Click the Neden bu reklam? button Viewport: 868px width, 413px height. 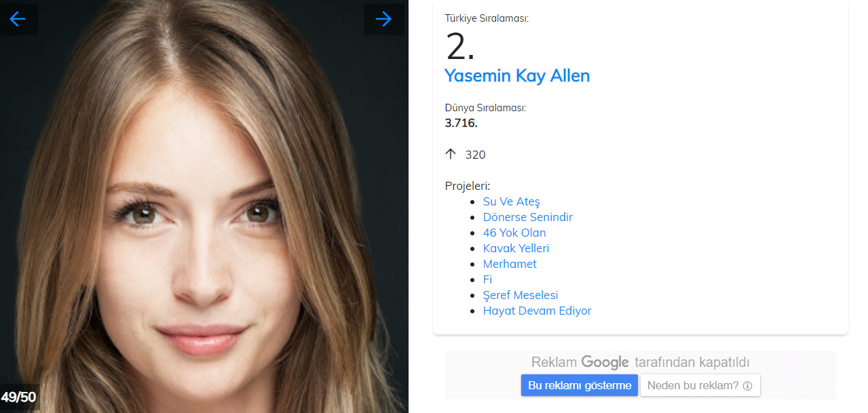tap(700, 385)
